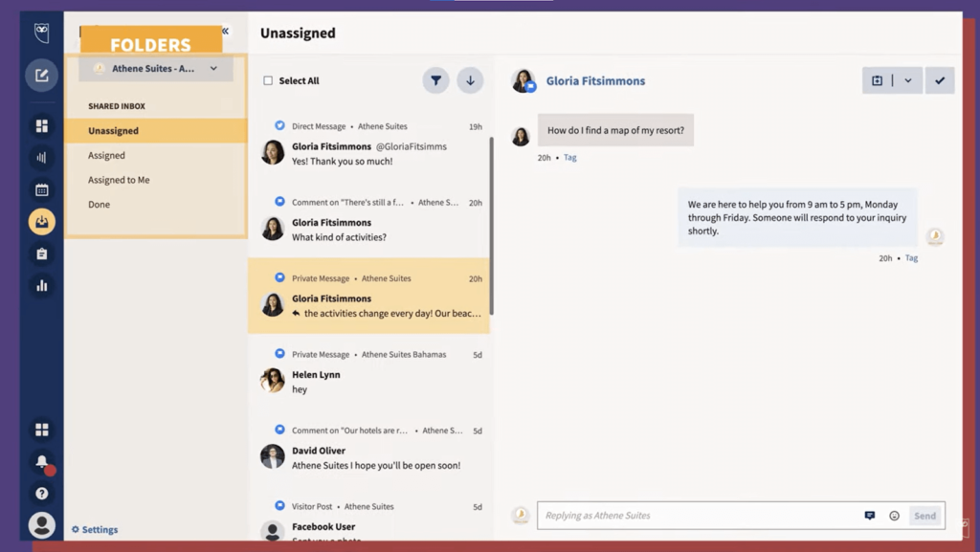Open the Assignments clipboard icon
980x552 pixels.
point(42,254)
